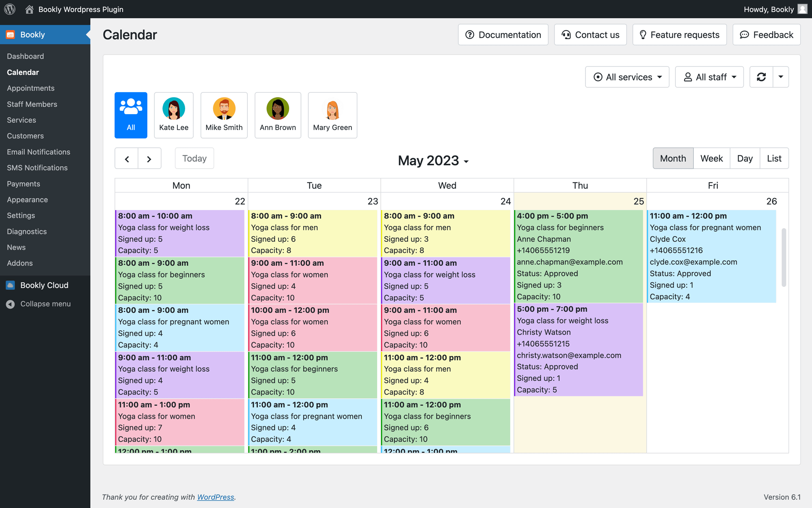Click the Documentation button
Image resolution: width=812 pixels, height=508 pixels.
(x=503, y=35)
